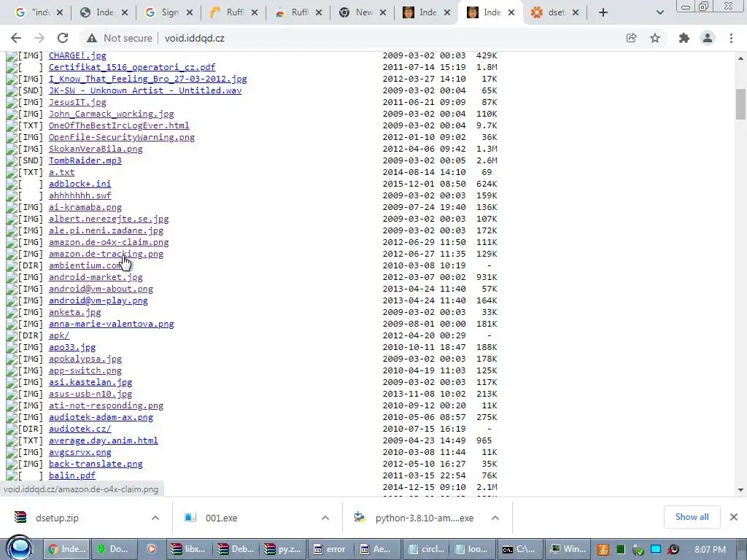This screenshot has width=747, height=560.
Task: Open the Chrome profile avatar
Action: point(708,38)
